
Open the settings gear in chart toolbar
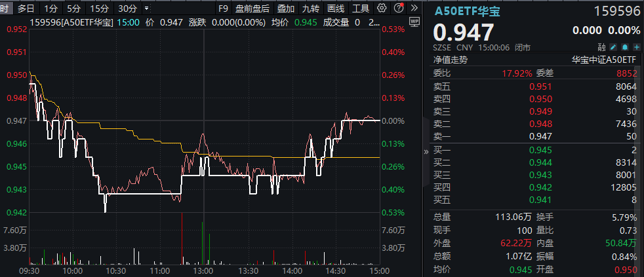(382, 9)
